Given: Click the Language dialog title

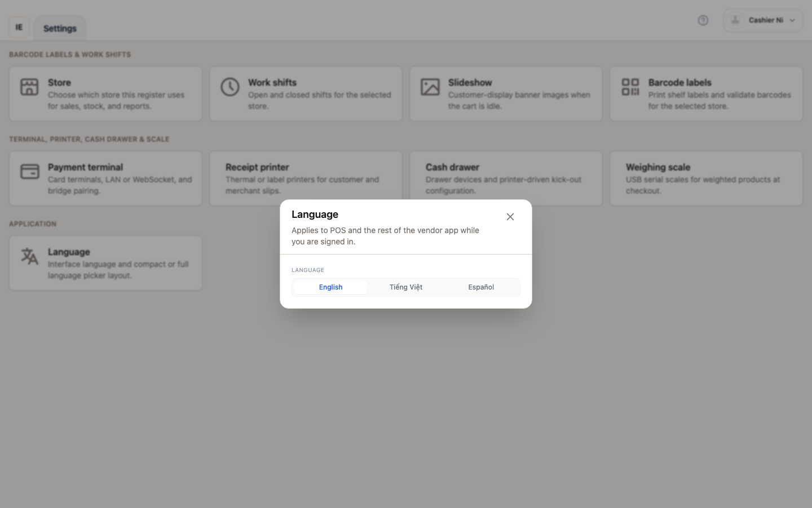Looking at the screenshot, I should [x=315, y=214].
